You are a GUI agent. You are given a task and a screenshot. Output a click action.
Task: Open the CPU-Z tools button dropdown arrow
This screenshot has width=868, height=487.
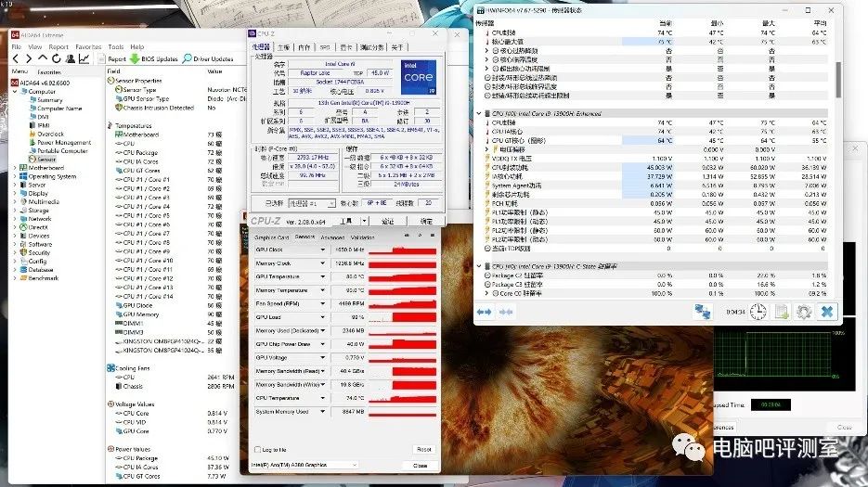point(363,221)
